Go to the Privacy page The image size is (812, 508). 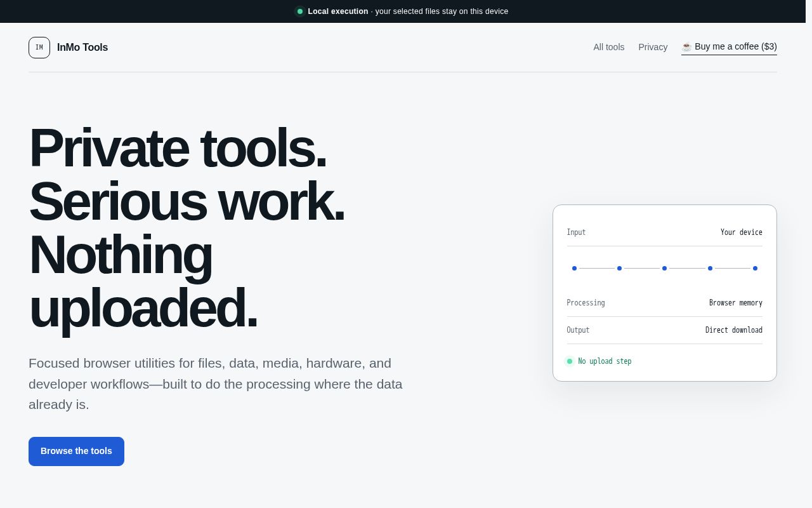[653, 47]
